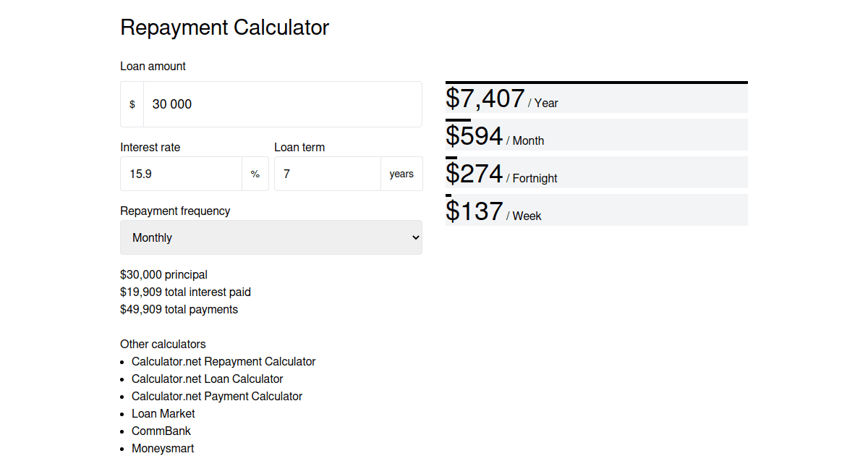The height and width of the screenshot is (456, 868).
Task: Click the weekly repayment result row
Action: [x=596, y=210]
